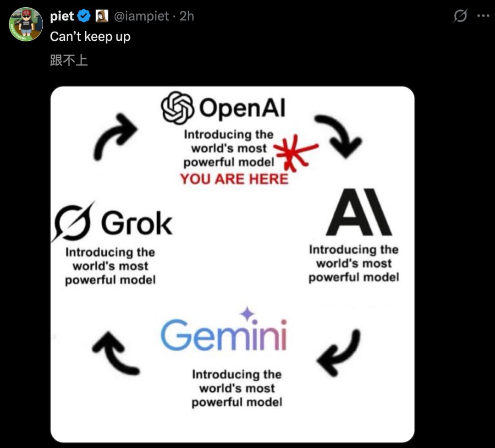Click the small affiliation badge beside the checkmark

pyautogui.click(x=101, y=16)
